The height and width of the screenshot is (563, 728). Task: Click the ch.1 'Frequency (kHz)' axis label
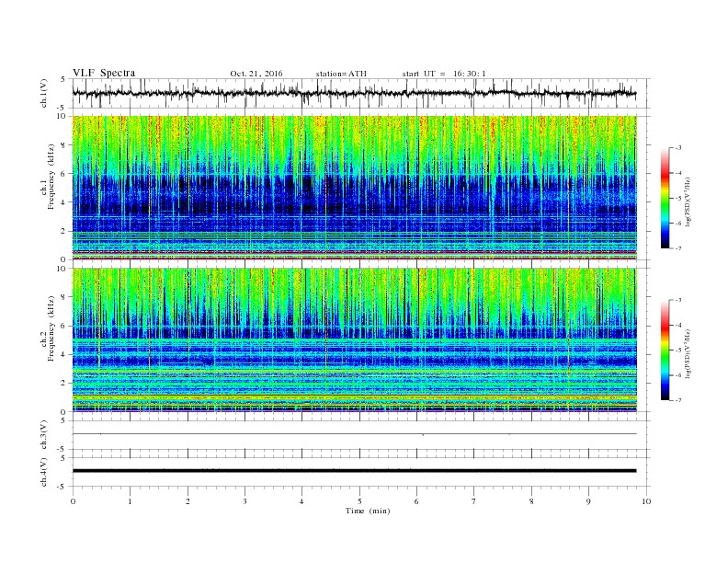point(51,177)
